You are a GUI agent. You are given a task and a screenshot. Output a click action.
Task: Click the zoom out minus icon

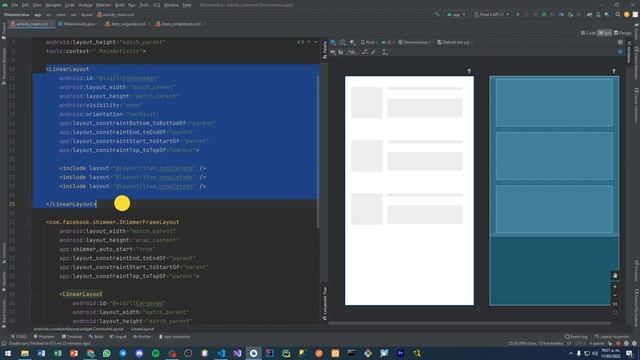tap(615, 295)
